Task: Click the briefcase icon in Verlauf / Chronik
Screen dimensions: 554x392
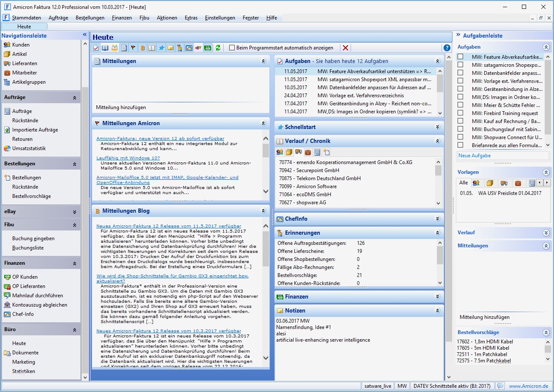Action: coord(308,152)
